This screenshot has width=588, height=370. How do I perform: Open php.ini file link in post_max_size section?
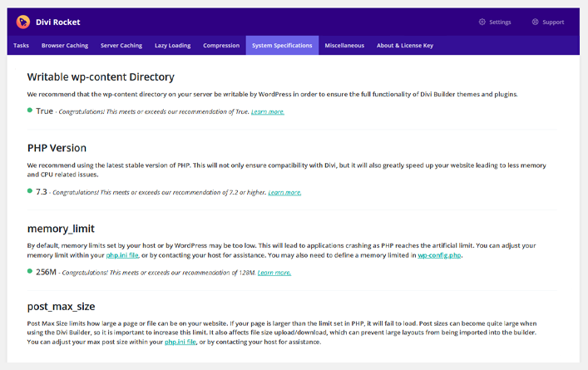[x=180, y=342]
